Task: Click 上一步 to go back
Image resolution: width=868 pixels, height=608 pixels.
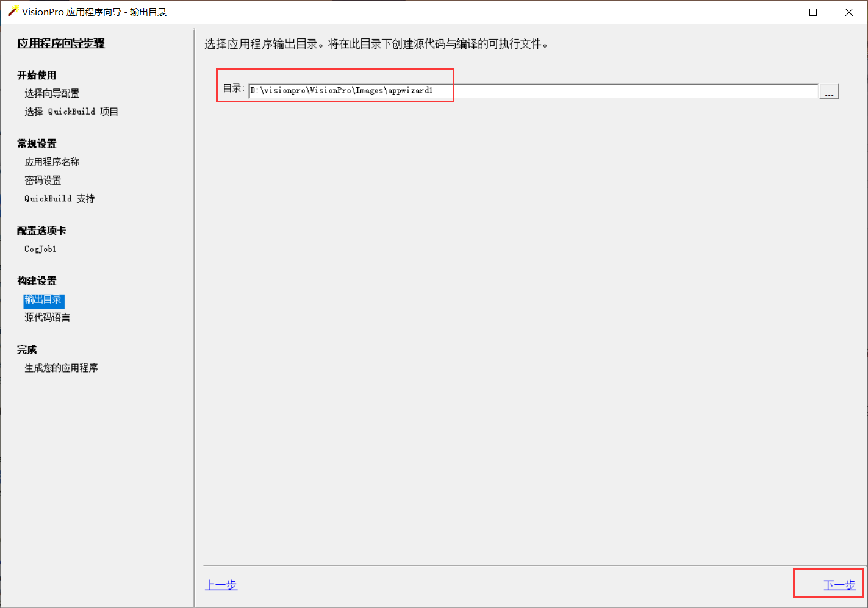Action: coord(221,584)
